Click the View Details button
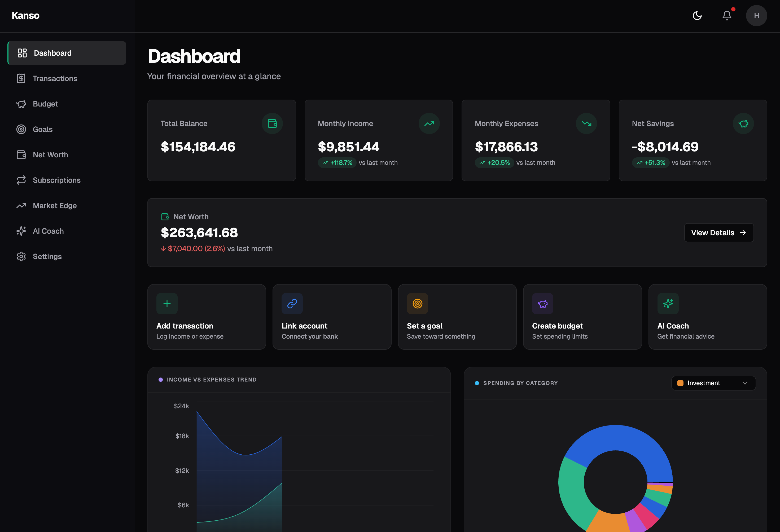This screenshot has width=780, height=532. click(719, 232)
